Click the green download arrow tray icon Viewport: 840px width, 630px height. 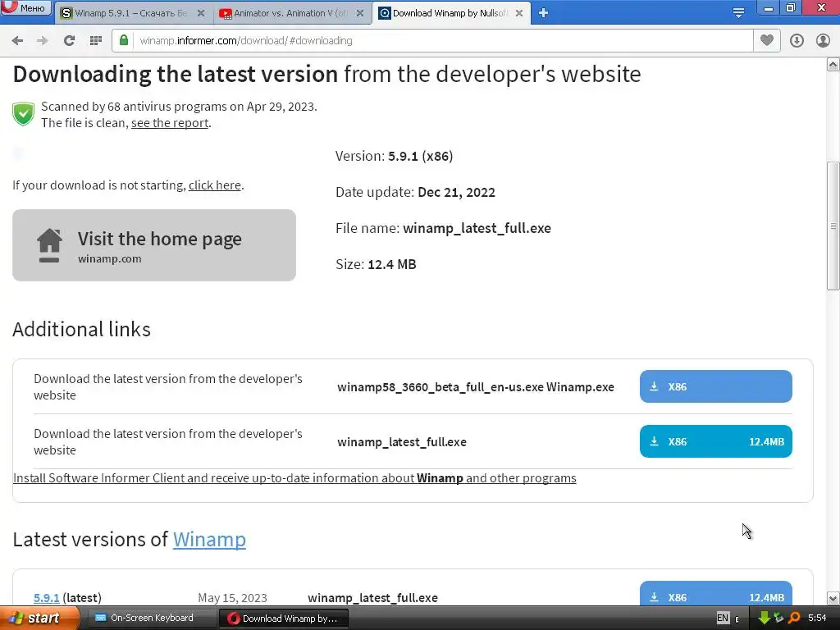click(764, 619)
